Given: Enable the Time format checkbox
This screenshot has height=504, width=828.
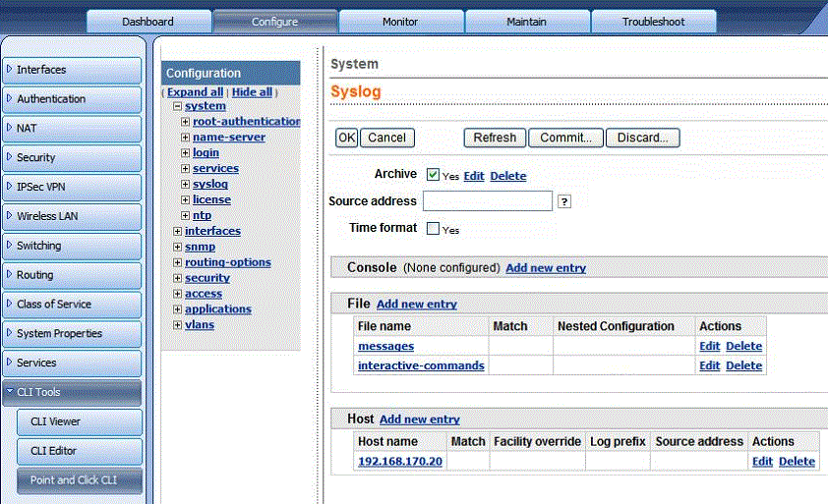Looking at the screenshot, I should pyautogui.click(x=434, y=229).
